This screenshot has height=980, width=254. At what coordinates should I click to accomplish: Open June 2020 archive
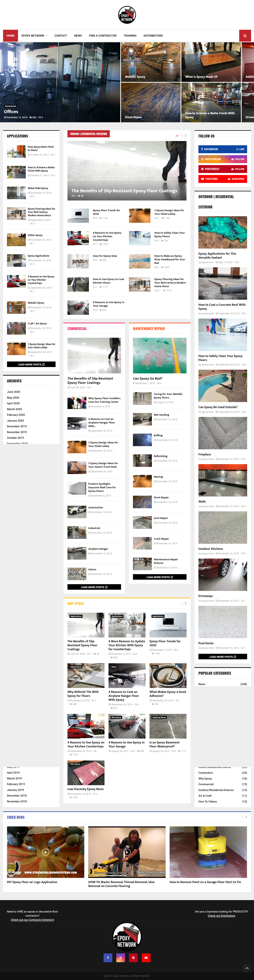coord(13,392)
